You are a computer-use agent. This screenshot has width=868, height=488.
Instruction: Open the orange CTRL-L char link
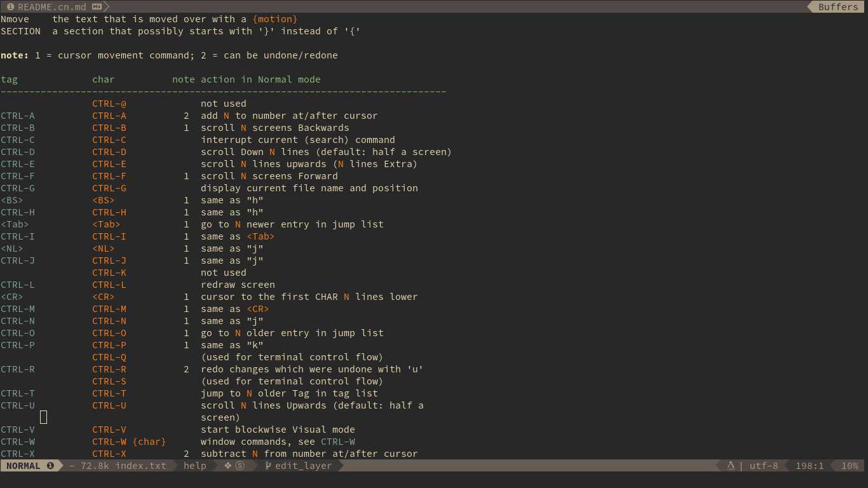click(109, 285)
